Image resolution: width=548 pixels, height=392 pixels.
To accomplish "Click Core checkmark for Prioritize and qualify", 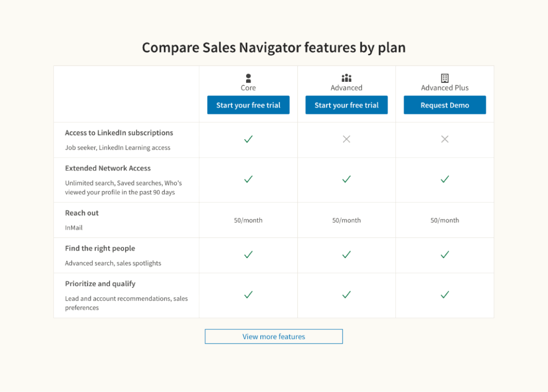I will click(248, 295).
